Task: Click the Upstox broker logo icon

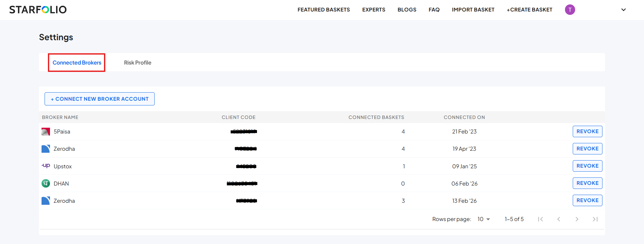Action: tap(46, 166)
